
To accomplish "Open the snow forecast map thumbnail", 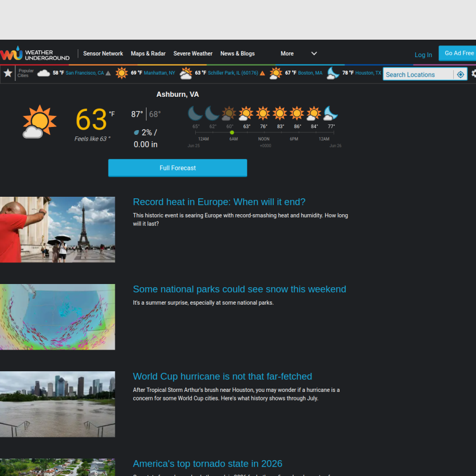I will point(57,317).
